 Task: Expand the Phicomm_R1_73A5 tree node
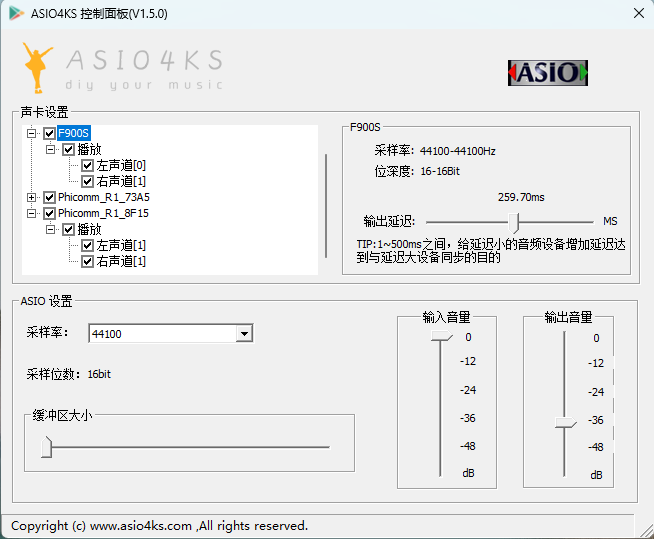[31, 197]
